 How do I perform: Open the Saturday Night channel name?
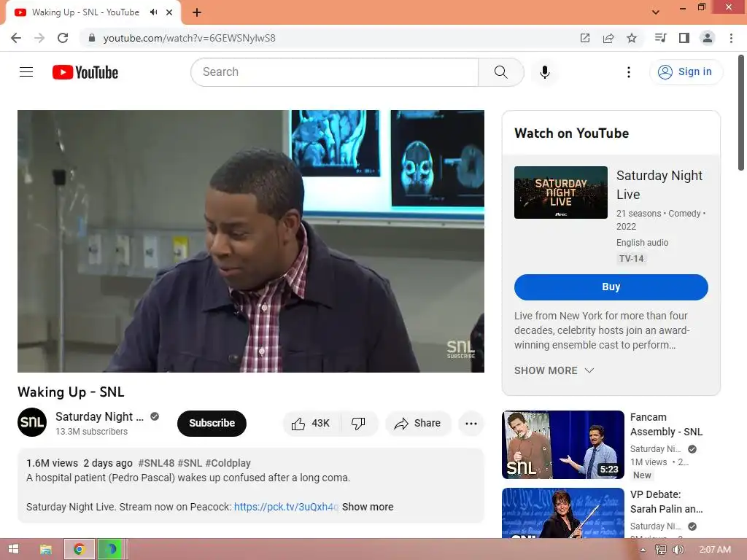[99, 416]
